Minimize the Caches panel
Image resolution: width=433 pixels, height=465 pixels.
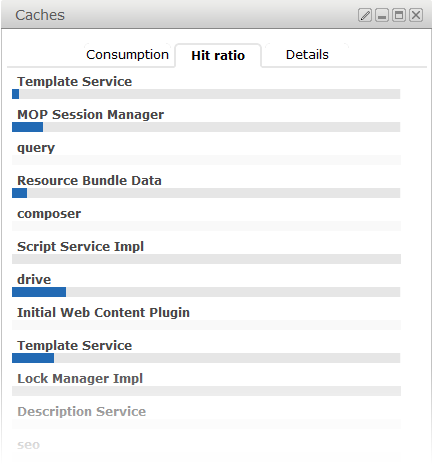coord(382,15)
